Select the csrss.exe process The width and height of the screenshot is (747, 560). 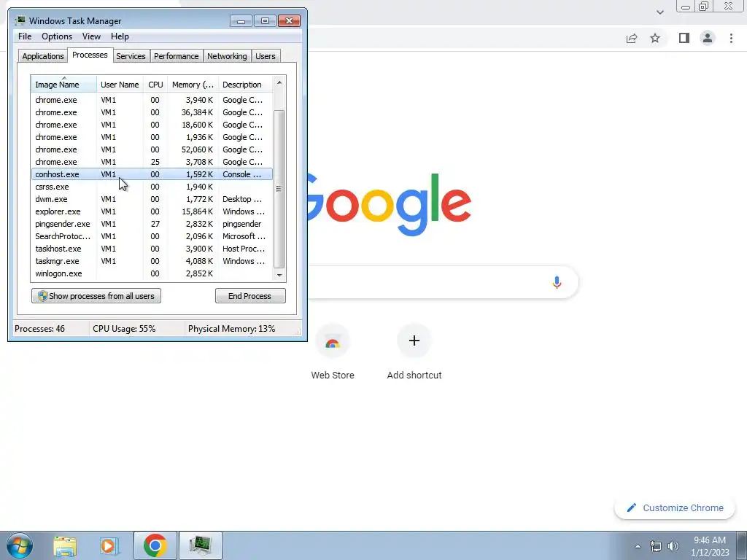[x=152, y=187]
